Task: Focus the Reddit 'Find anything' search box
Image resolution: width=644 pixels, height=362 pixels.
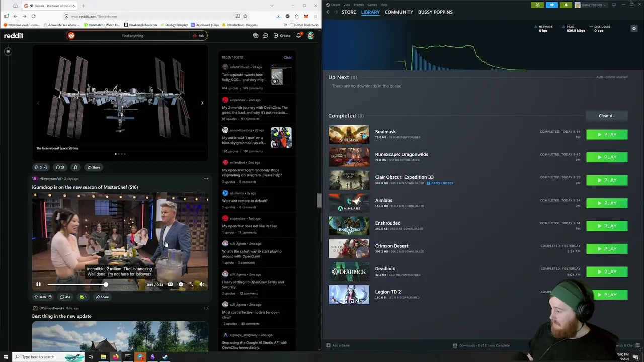Action: pyautogui.click(x=132, y=36)
